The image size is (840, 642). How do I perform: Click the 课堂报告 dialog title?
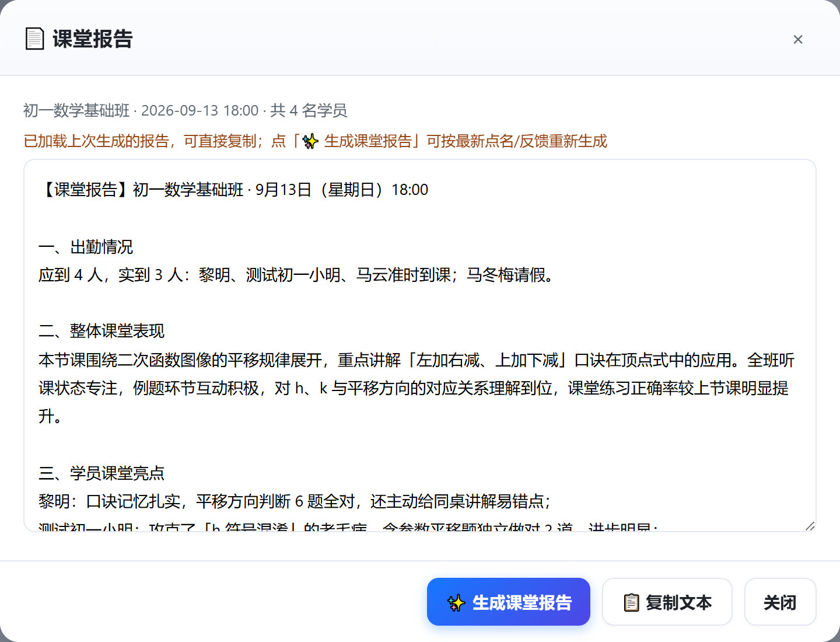(93, 39)
